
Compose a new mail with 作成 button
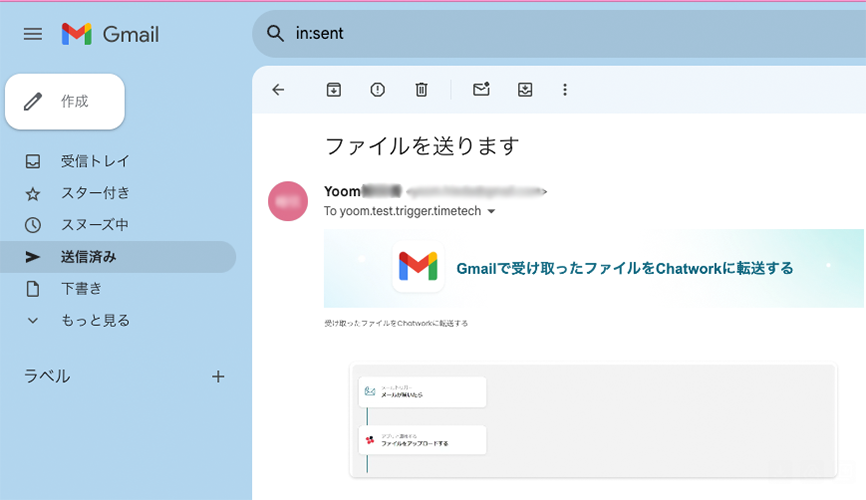click(x=65, y=102)
